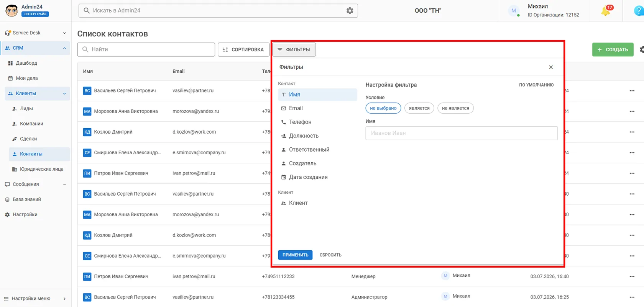
Task: Select Контакты in sidebar
Action: click(x=39, y=154)
